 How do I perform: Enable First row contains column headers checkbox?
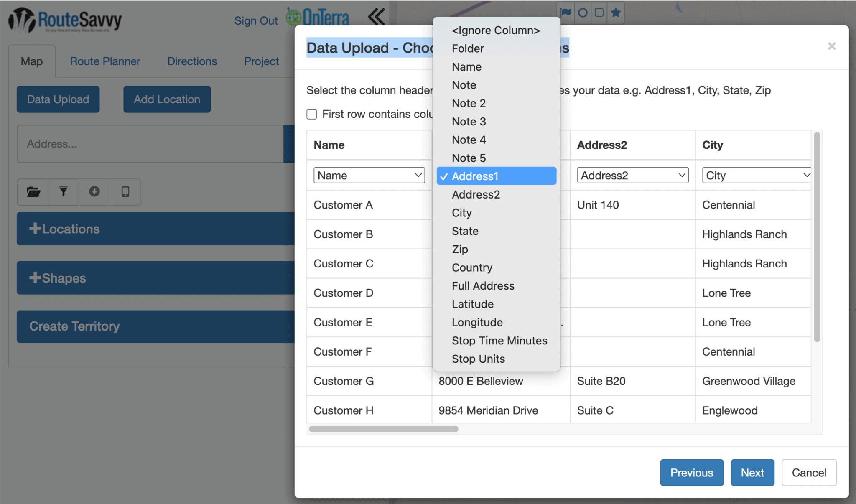[x=312, y=114]
